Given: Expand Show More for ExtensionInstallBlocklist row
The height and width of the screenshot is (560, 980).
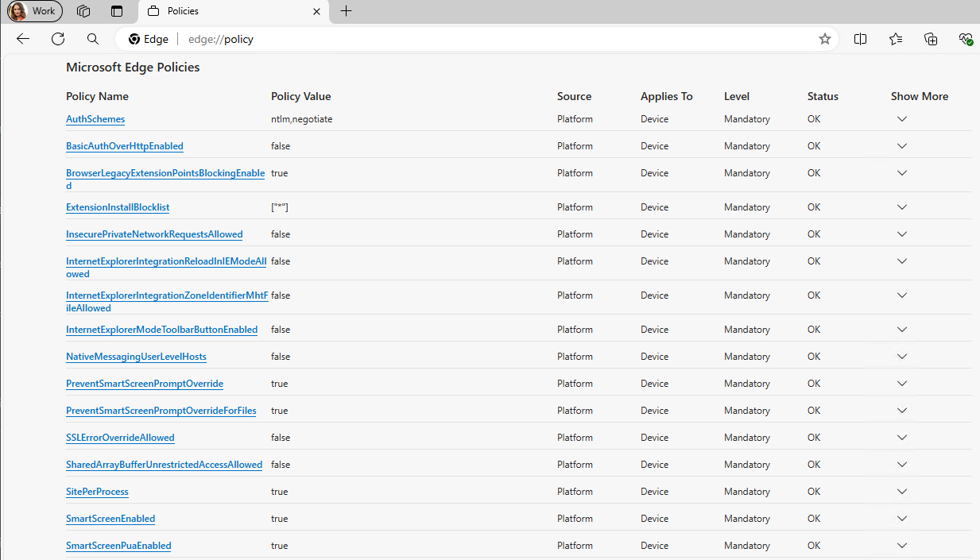Looking at the screenshot, I should (x=901, y=207).
